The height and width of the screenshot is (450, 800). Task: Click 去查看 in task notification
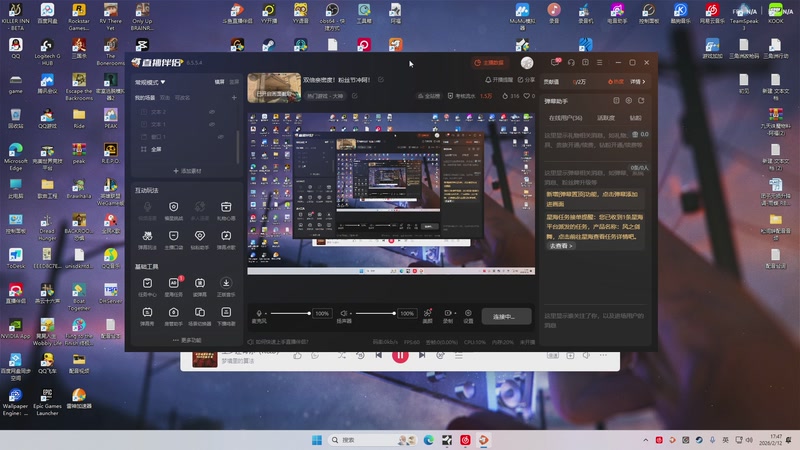click(x=561, y=246)
